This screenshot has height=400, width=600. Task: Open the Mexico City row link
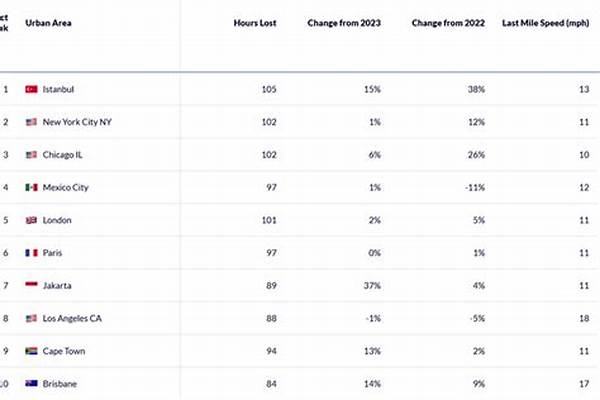(66, 187)
